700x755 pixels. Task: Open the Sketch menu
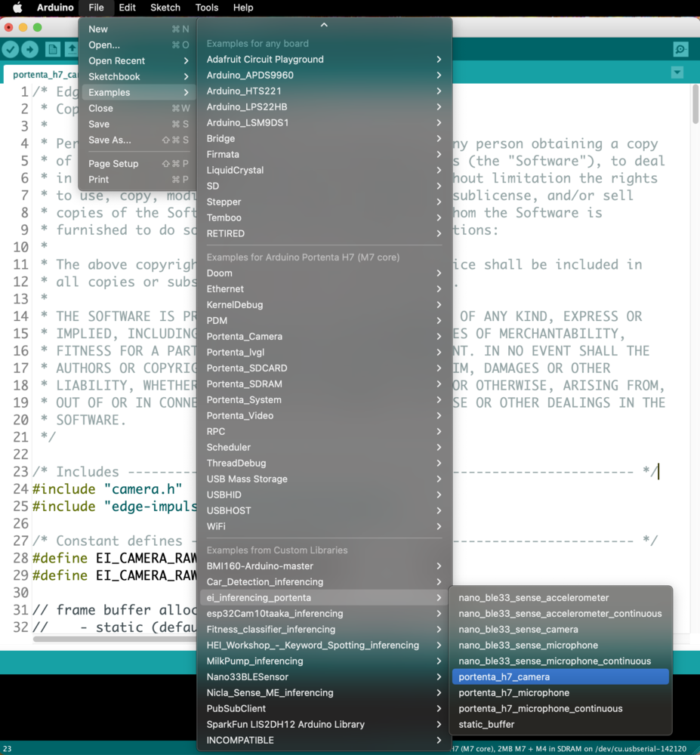[165, 8]
